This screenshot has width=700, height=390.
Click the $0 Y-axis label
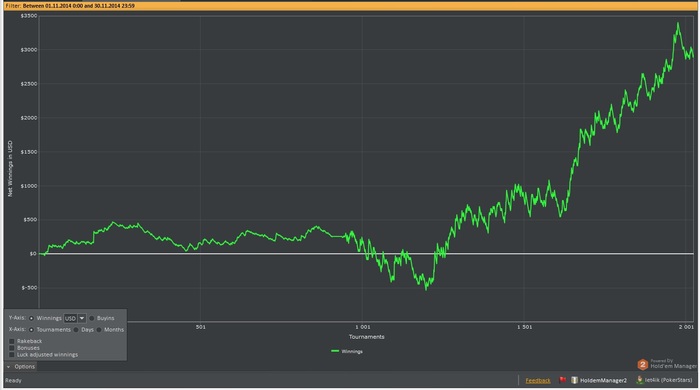pos(33,253)
